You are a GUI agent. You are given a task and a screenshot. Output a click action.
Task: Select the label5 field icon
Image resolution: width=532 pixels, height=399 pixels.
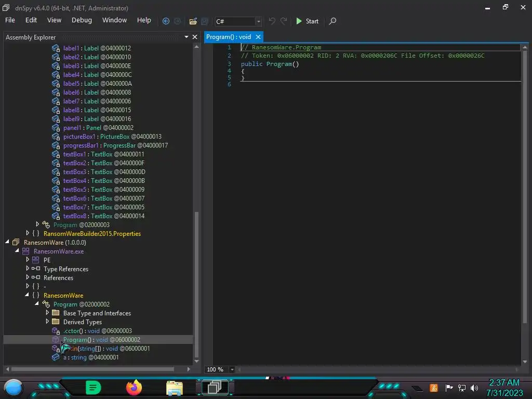coord(56,84)
